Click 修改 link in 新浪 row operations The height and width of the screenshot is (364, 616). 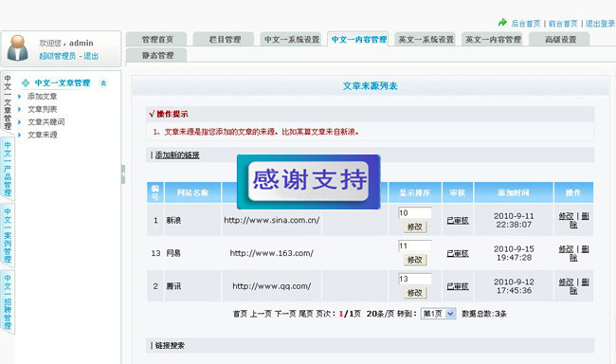566,216
